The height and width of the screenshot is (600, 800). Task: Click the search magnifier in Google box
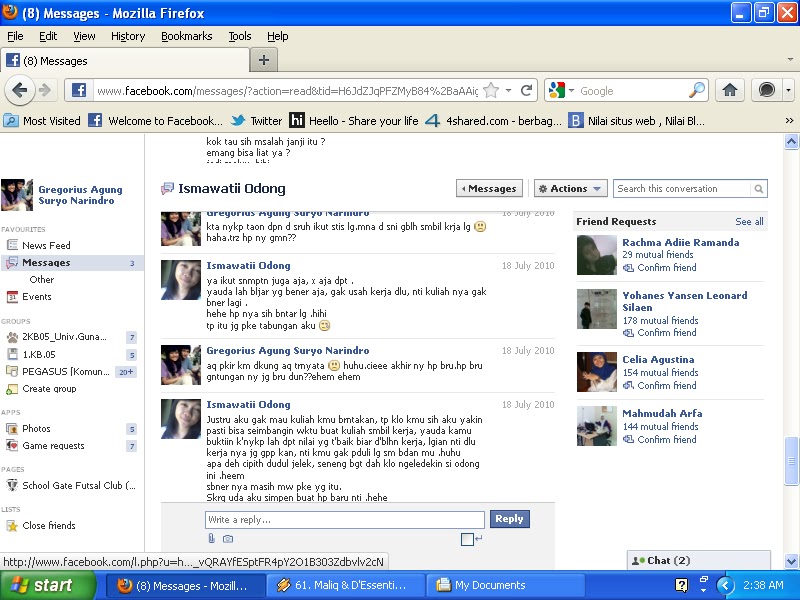(697, 90)
